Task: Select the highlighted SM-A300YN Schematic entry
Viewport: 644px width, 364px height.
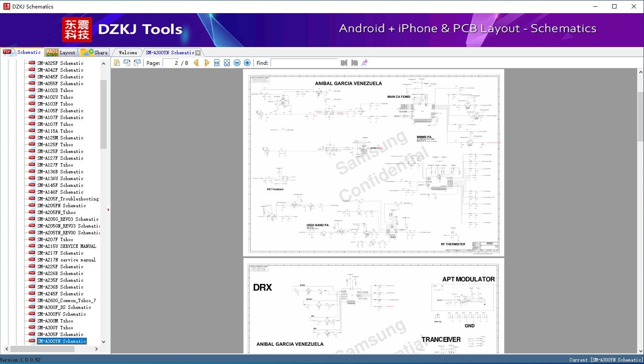Action: (x=61, y=341)
